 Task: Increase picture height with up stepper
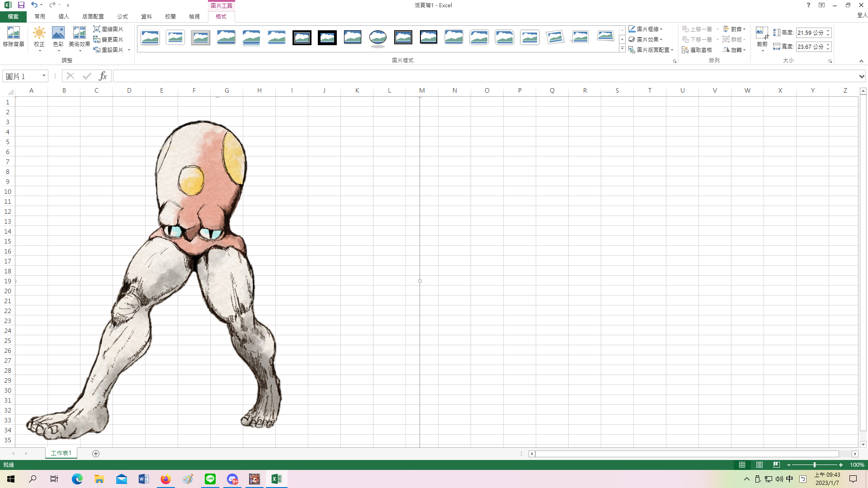click(828, 31)
